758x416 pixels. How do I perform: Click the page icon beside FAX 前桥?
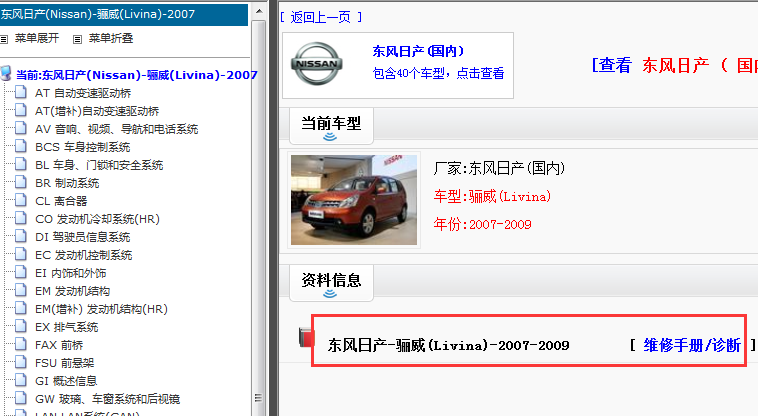click(x=21, y=344)
